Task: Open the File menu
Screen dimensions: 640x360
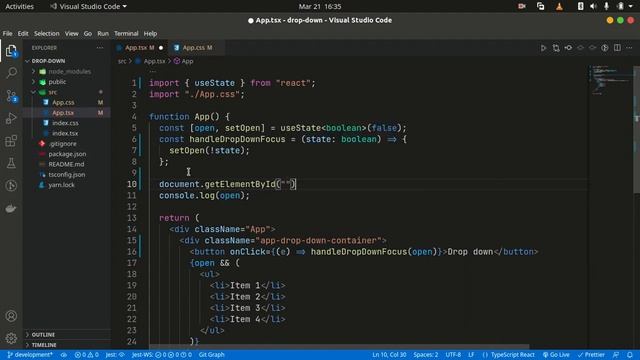Action: coord(7,33)
